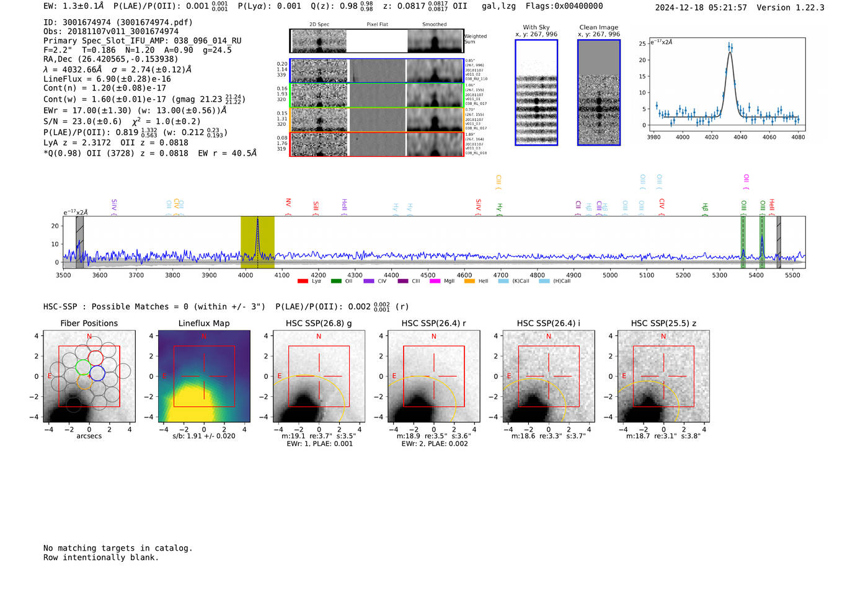Open the Gaussian line fit plot
This screenshot has width=868, height=591.
coord(727,84)
